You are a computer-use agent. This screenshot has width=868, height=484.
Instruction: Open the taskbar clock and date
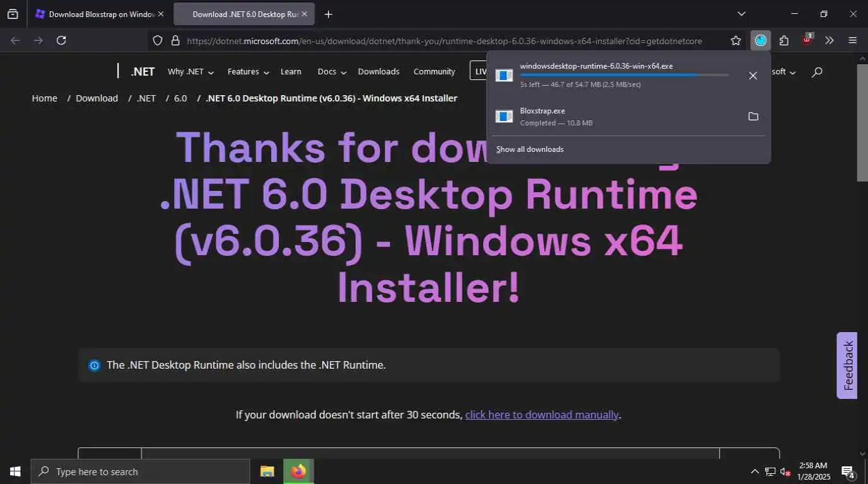[x=814, y=471]
